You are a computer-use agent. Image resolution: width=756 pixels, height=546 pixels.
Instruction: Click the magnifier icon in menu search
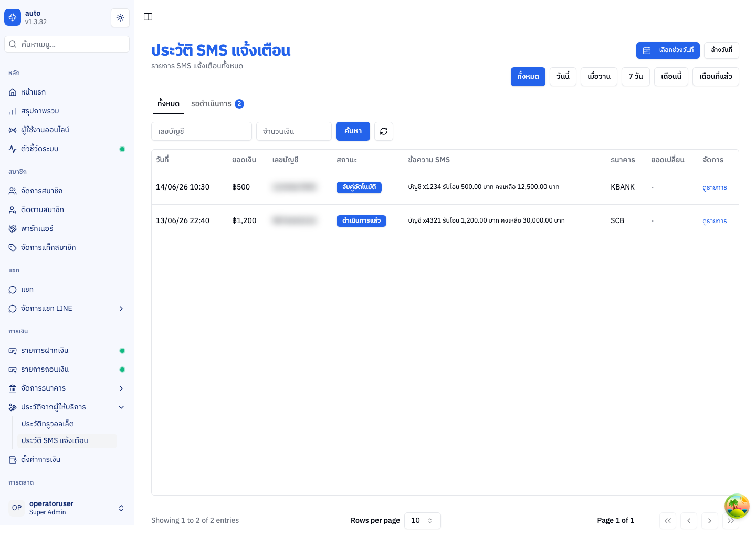click(13, 44)
